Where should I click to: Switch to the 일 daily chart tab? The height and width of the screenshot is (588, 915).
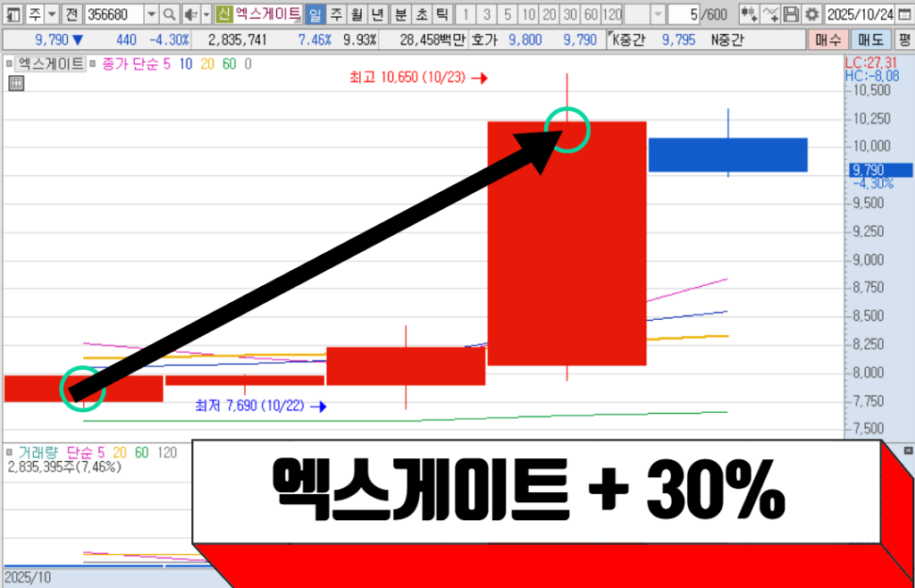click(x=315, y=14)
